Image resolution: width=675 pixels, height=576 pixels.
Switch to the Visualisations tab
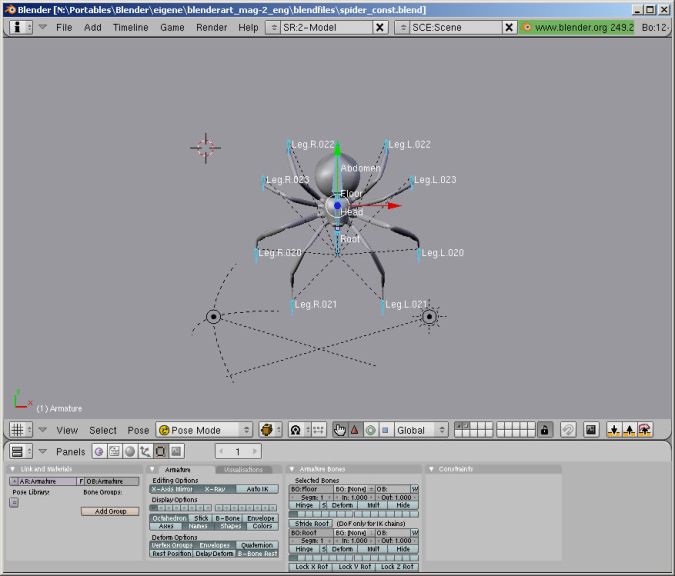click(244, 469)
